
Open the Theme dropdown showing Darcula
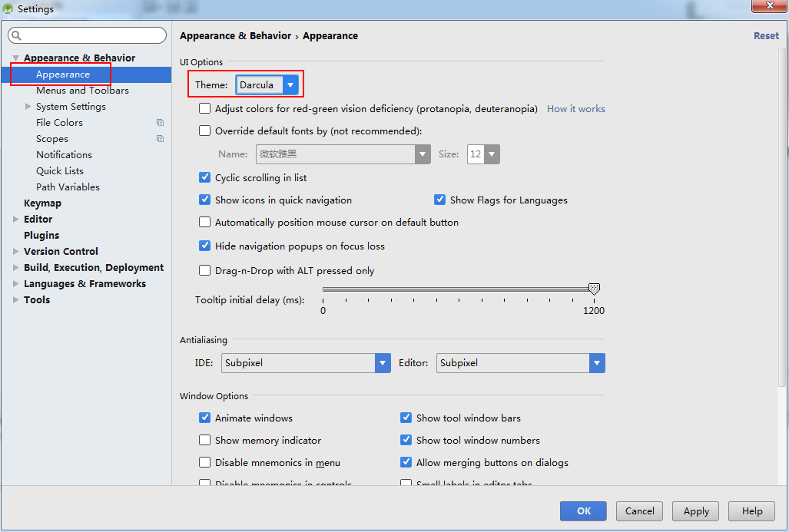pos(267,85)
